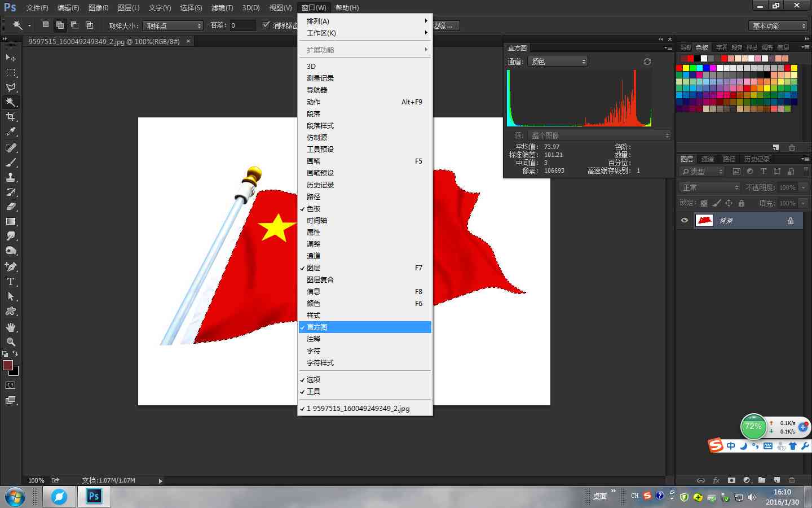Toggle Quick Mask mode icon
Screen dimensions: 812x508
pyautogui.click(x=11, y=386)
